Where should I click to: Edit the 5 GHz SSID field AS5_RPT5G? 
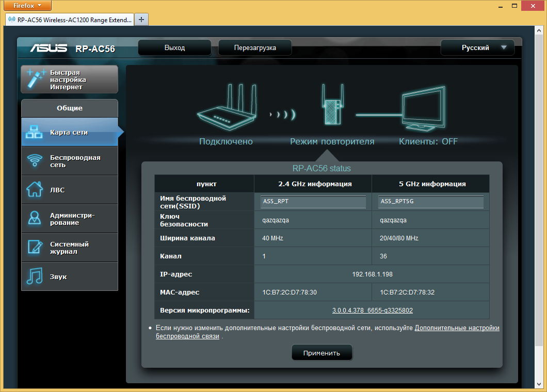[430, 202]
